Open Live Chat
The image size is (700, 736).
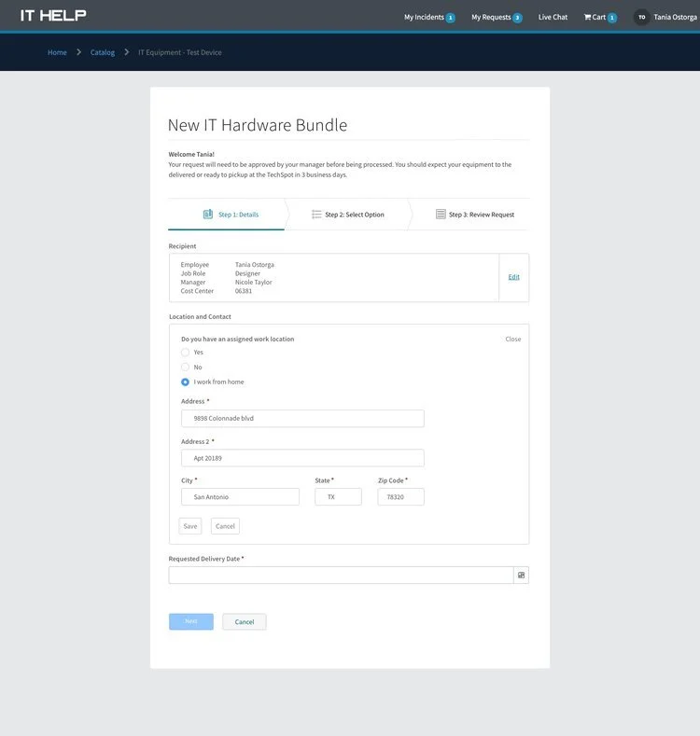[553, 18]
